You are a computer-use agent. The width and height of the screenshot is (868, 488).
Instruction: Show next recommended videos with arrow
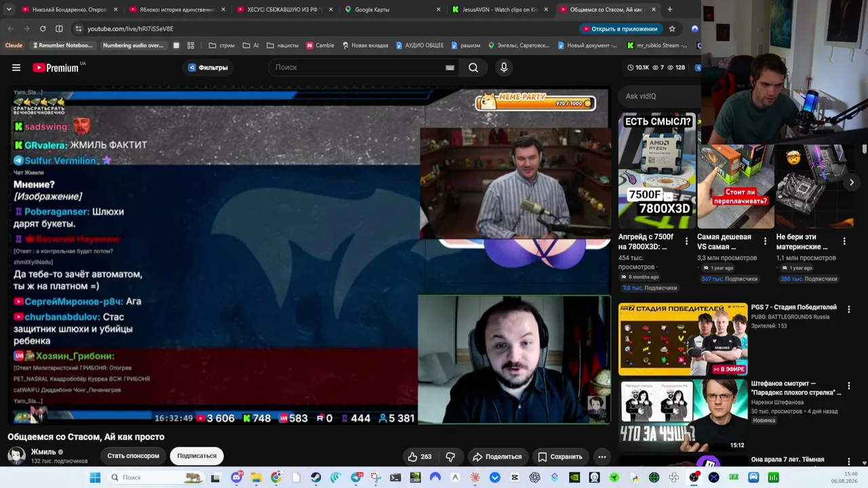click(852, 182)
